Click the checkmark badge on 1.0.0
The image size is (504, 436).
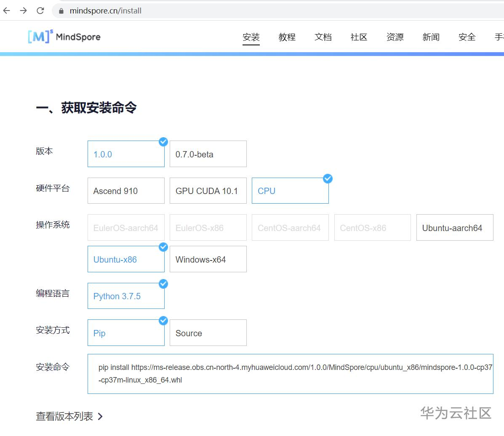pyautogui.click(x=163, y=142)
